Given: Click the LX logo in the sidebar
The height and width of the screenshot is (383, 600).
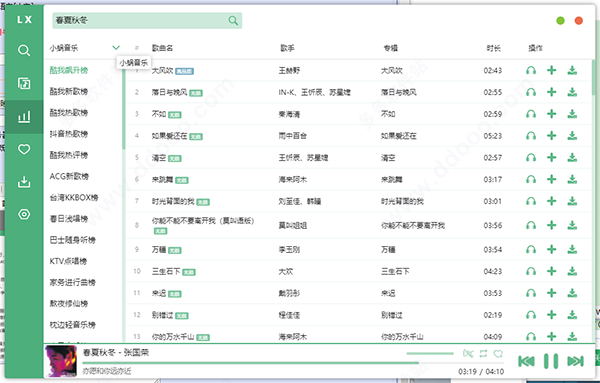Looking at the screenshot, I should coord(24,20).
